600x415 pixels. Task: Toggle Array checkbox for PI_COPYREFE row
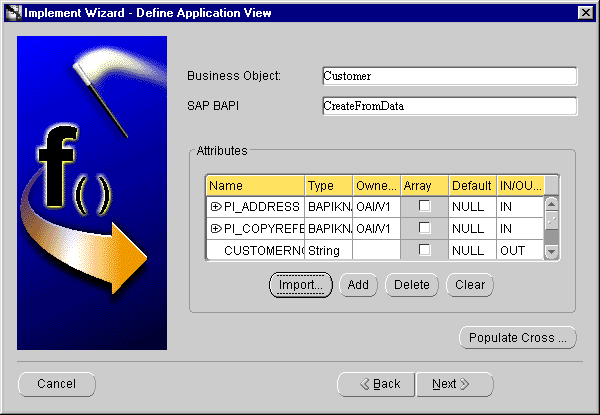coord(424,228)
